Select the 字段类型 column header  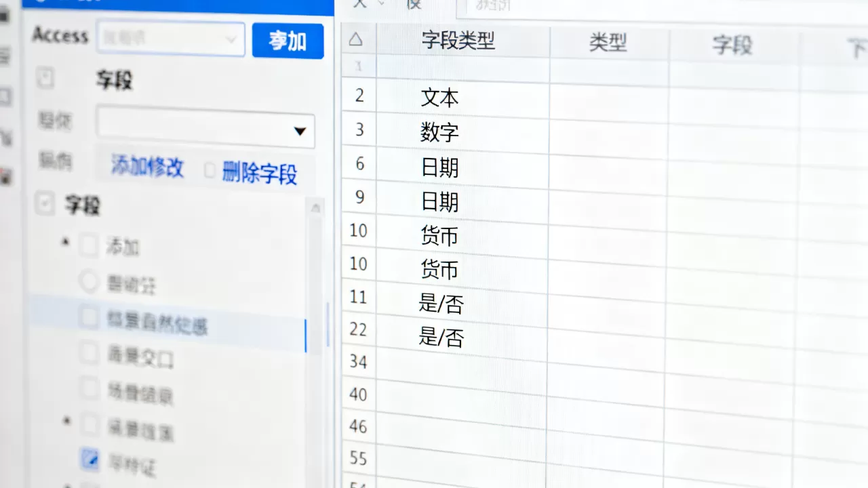click(x=462, y=41)
